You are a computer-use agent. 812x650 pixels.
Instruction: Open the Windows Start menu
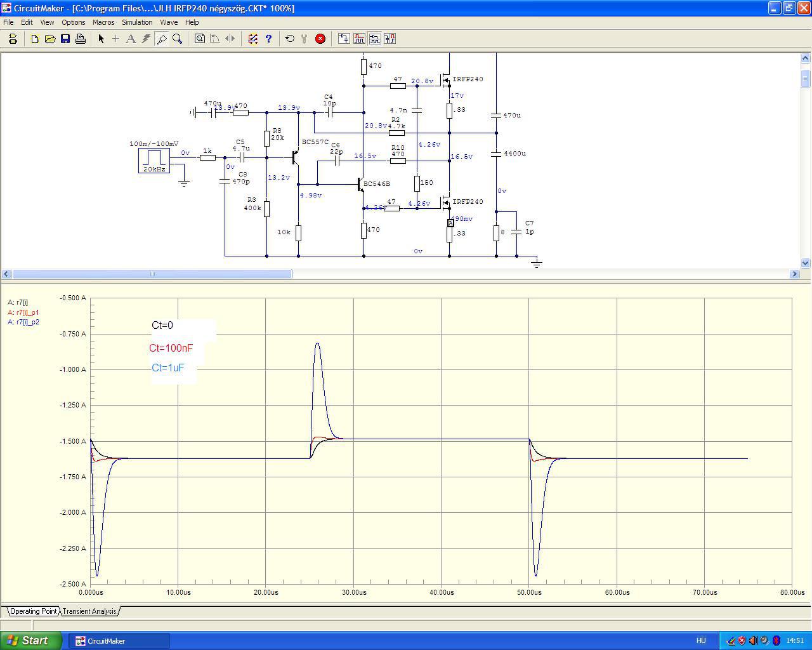click(31, 640)
